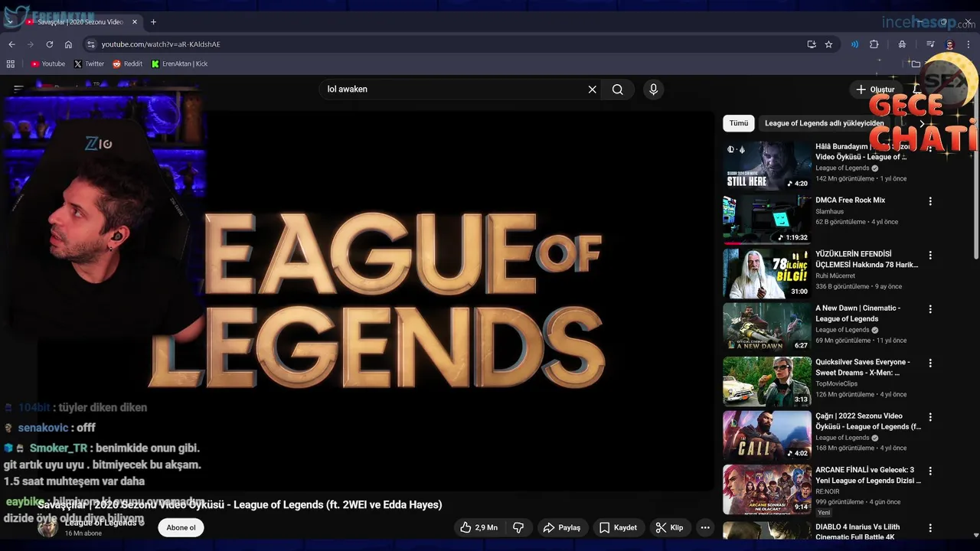Show more filter chips with arrow
980x551 pixels.
click(x=922, y=123)
